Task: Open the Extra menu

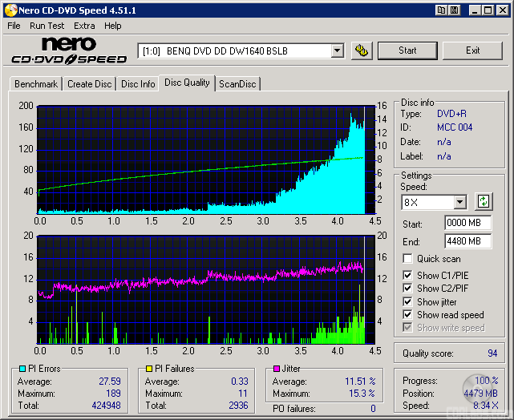Action: (84, 26)
